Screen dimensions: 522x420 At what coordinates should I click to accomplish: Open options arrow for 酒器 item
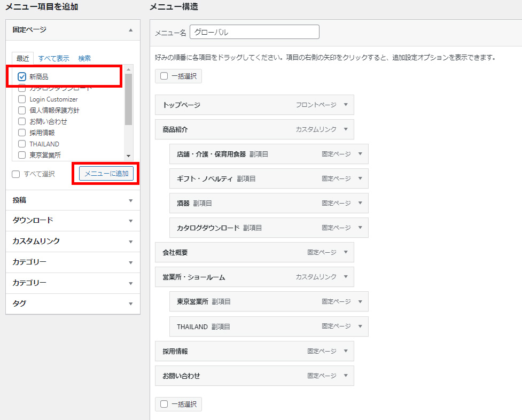[360, 204]
